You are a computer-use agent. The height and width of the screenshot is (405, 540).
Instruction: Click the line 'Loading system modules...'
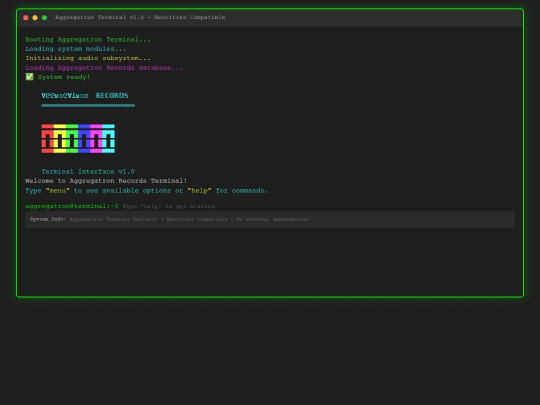pyautogui.click(x=76, y=49)
